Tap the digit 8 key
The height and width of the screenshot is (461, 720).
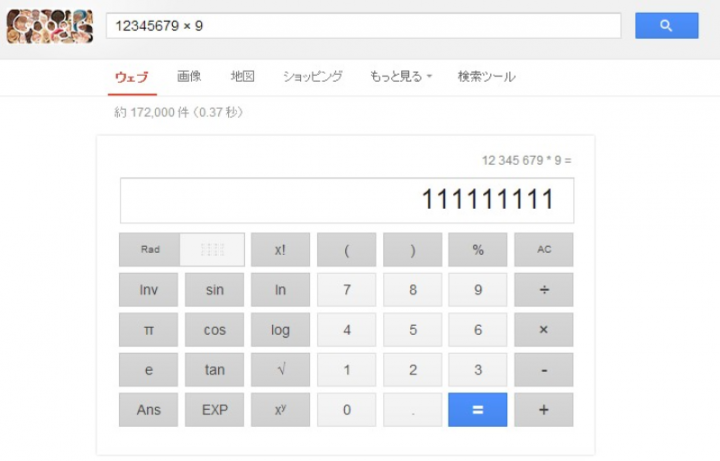point(413,290)
